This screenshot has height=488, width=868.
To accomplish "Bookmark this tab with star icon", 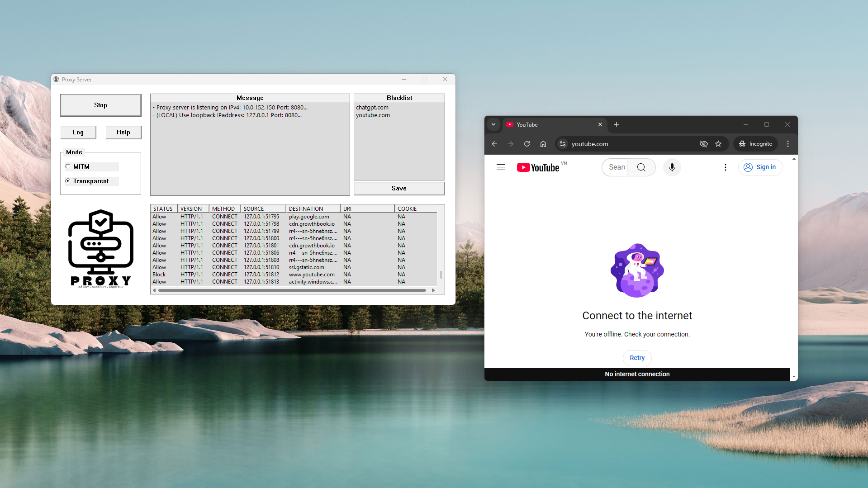I will pos(718,144).
